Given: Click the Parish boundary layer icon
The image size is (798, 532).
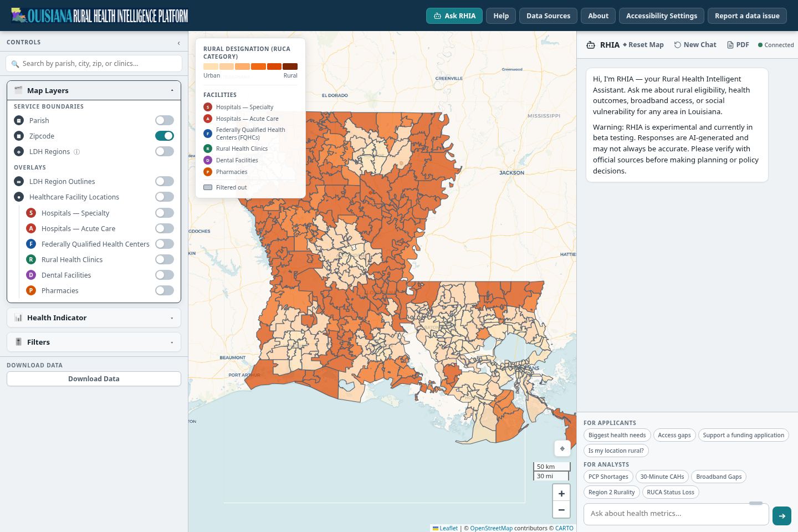Looking at the screenshot, I should (x=19, y=120).
